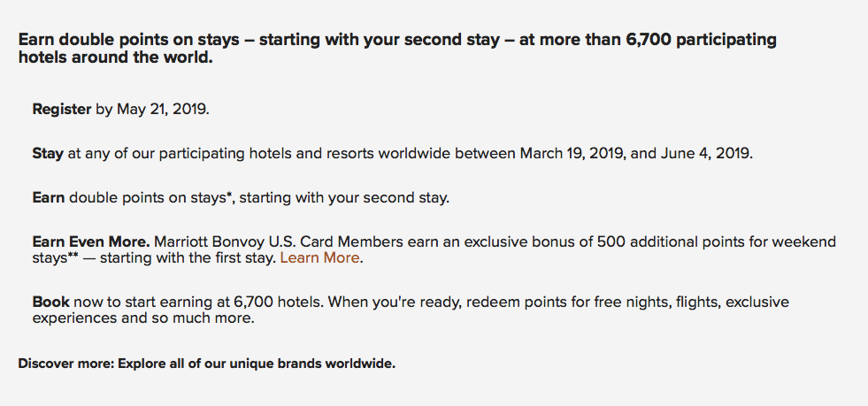Click 'hotels around the world' in headline
Image resolution: width=868 pixels, height=406 pixels.
pyautogui.click(x=115, y=57)
